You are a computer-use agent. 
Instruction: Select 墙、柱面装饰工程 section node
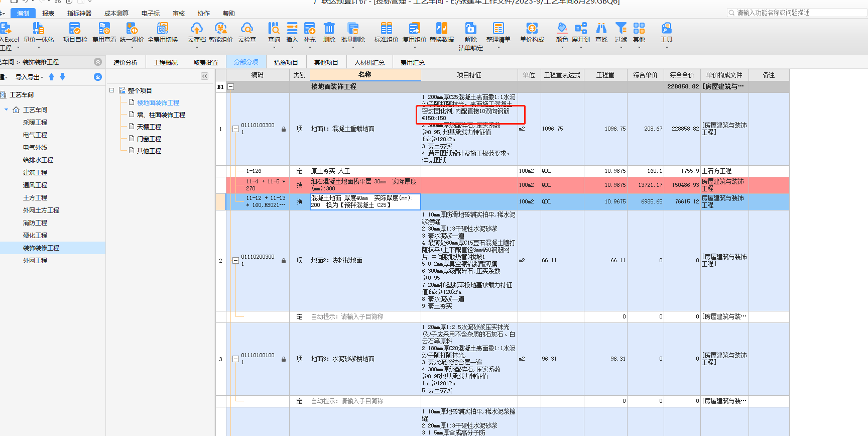[x=161, y=115]
